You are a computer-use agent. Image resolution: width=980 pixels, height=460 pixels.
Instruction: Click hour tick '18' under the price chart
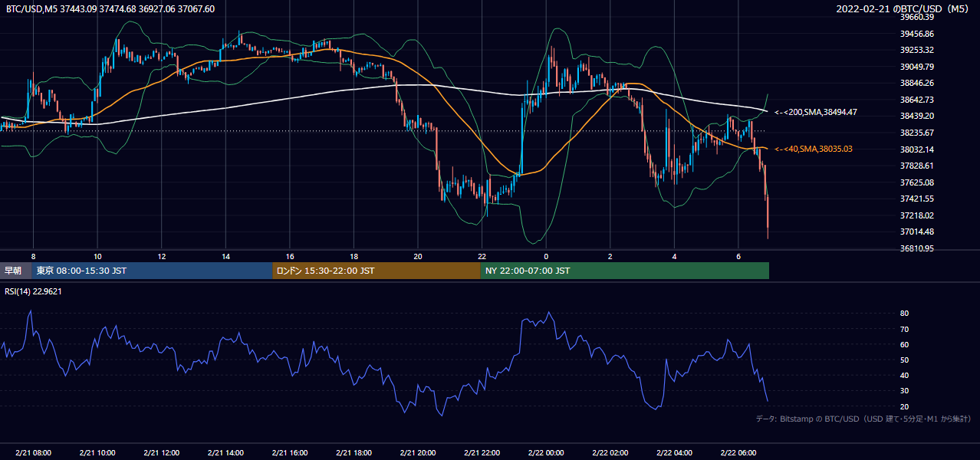point(354,256)
